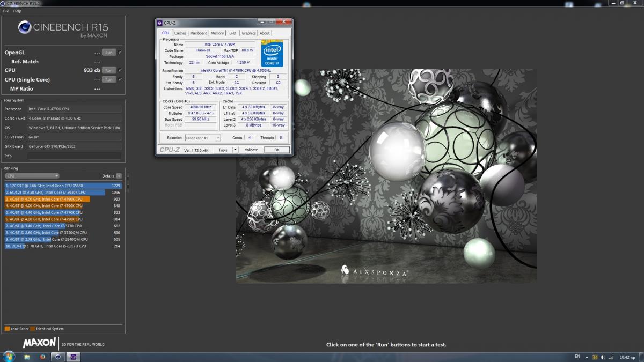The height and width of the screenshot is (362, 644).
Task: Click OK in the CPU-Z window
Action: tap(277, 150)
